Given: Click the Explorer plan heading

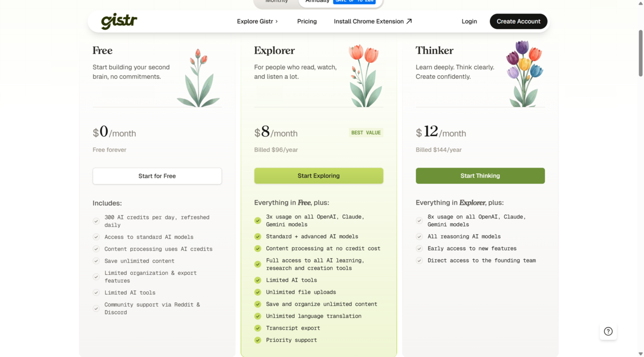Looking at the screenshot, I should coord(274,50).
